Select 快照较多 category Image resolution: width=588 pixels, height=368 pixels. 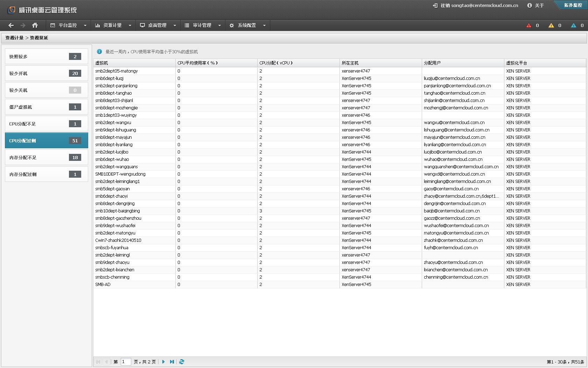pyautogui.click(x=47, y=56)
